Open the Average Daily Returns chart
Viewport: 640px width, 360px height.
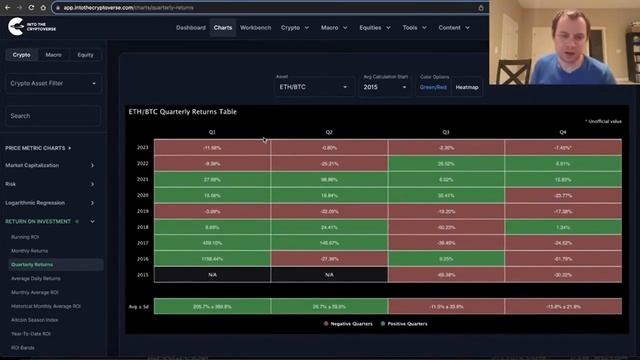coord(36,278)
